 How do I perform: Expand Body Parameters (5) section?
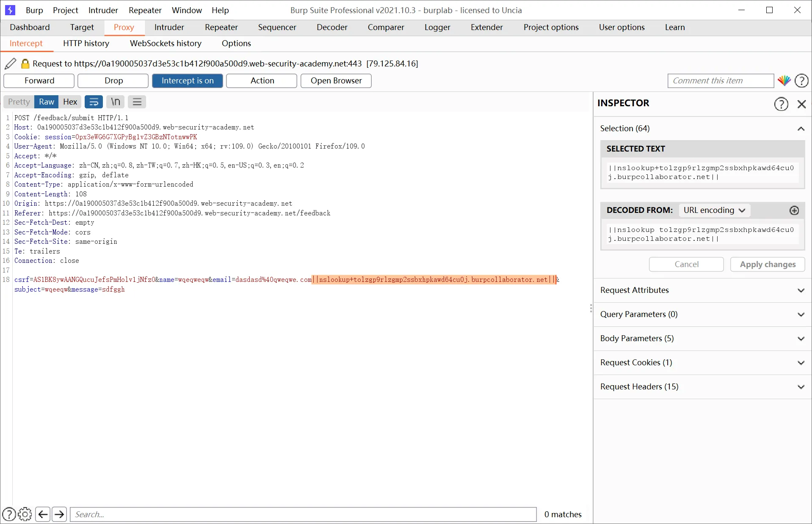click(702, 338)
